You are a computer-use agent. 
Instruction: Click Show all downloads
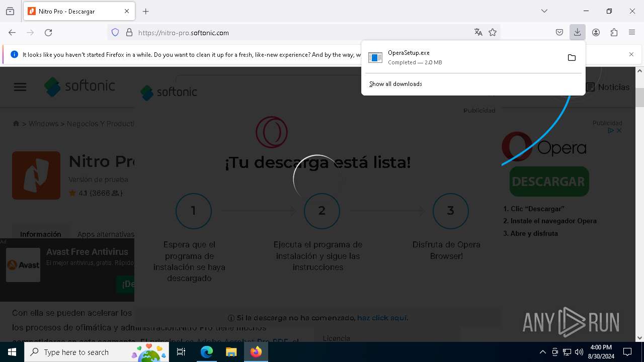coord(395,84)
